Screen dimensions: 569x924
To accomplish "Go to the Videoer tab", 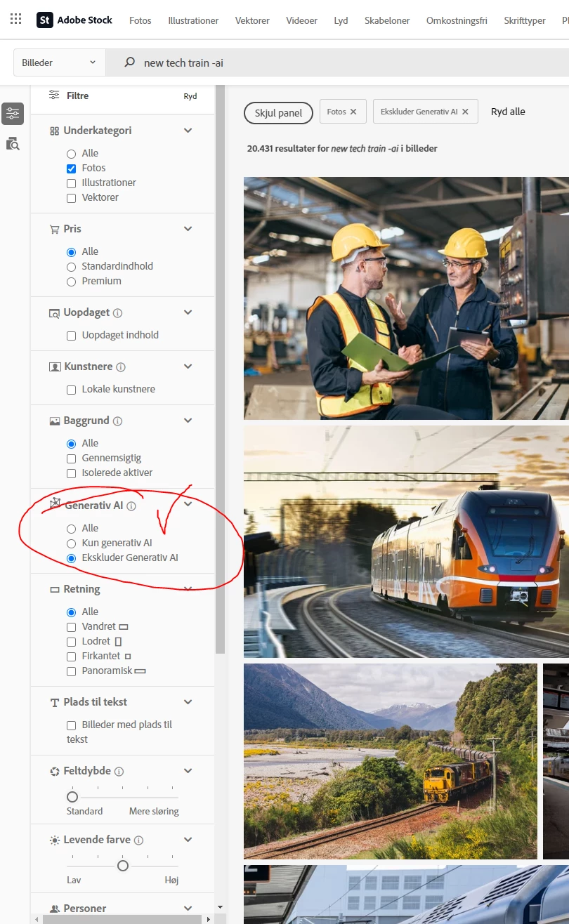I will [x=302, y=20].
